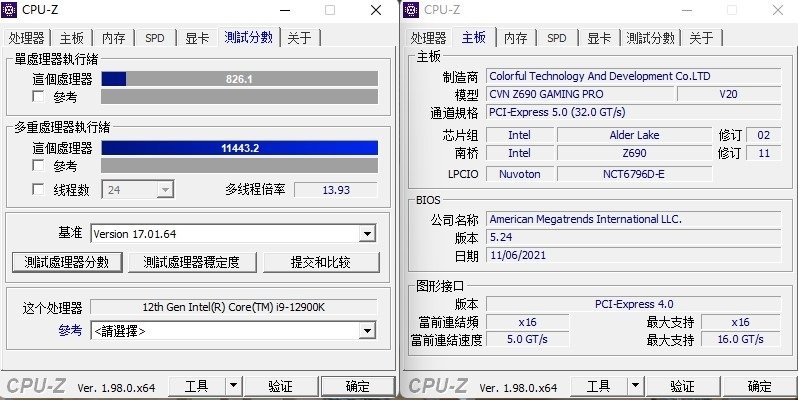Click the 模型 field CVN Z690 GAMING PRO
Viewport: 798px width, 400px height.
[580, 94]
